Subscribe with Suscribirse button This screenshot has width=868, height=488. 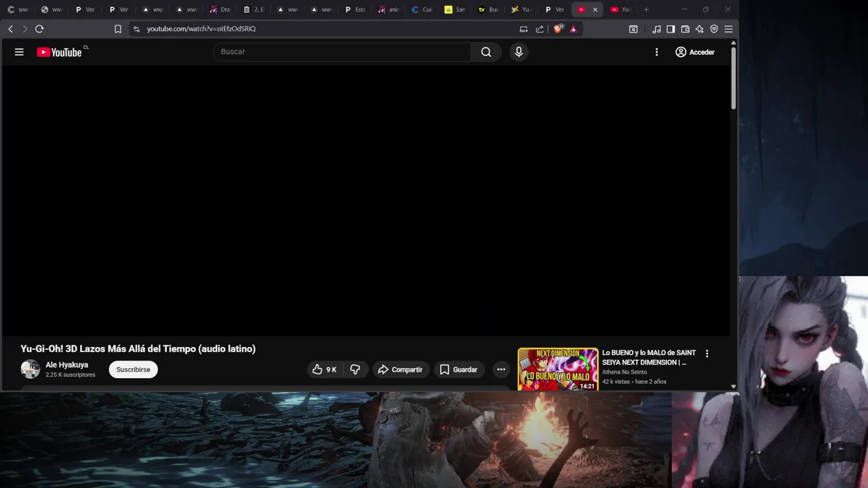133,369
